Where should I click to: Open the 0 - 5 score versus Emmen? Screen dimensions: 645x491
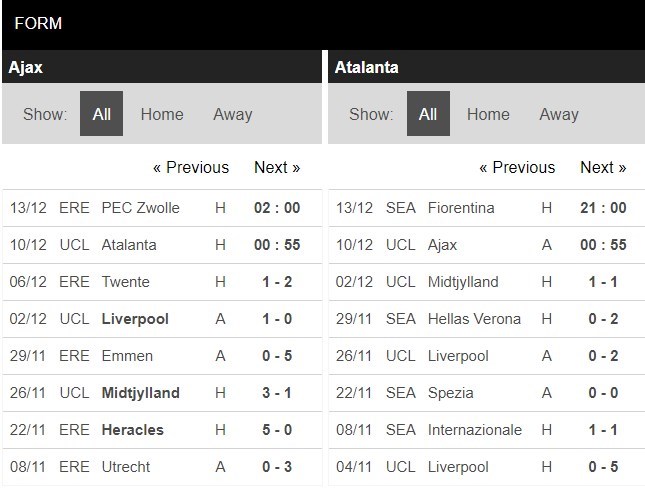tap(277, 356)
